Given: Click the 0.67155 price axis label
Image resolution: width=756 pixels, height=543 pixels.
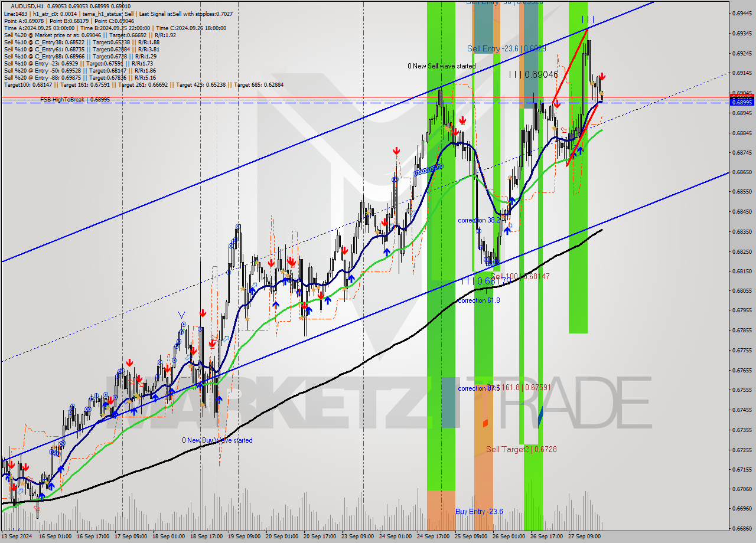Looking at the screenshot, I should [x=742, y=469].
